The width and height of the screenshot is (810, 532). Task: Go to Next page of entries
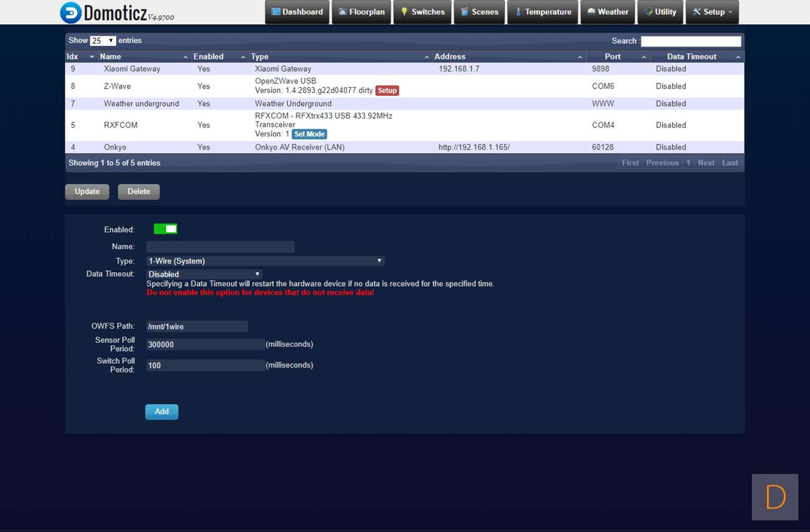(x=706, y=163)
